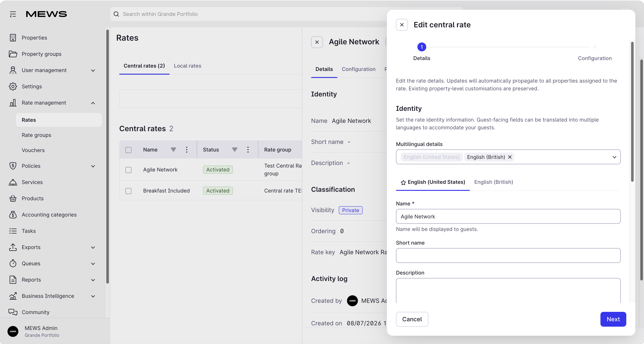
Task: Click the Configuration step indicator
Action: pyautogui.click(x=595, y=47)
